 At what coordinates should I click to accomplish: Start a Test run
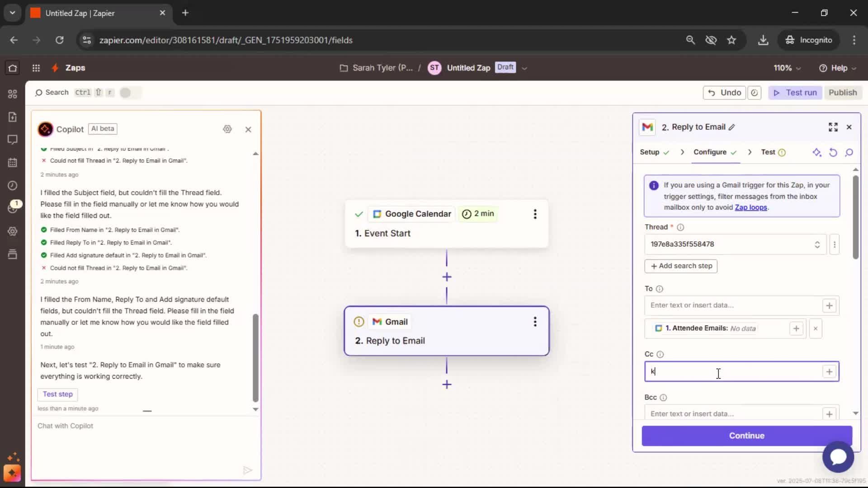[x=795, y=93]
